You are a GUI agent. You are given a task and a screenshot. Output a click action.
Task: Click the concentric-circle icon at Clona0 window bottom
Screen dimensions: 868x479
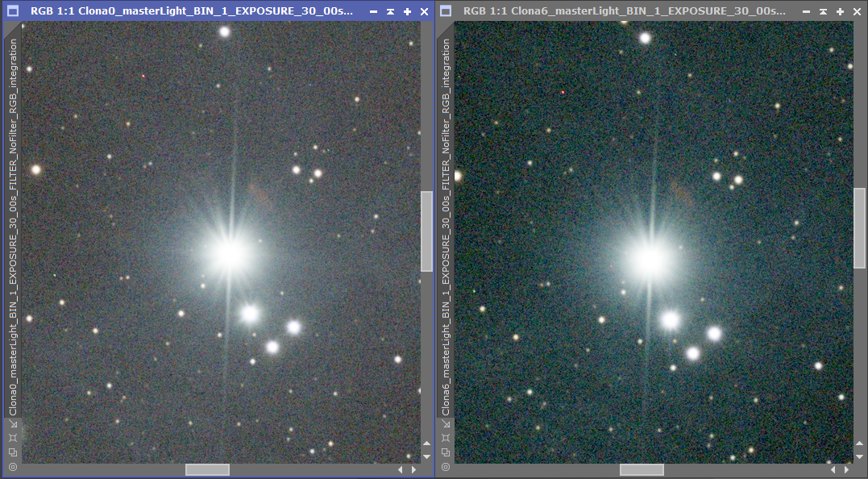13,467
